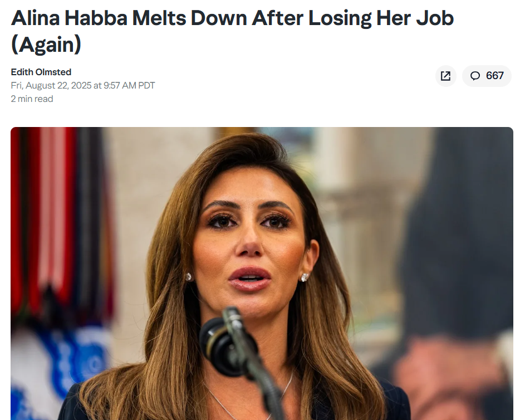
Task: Click the August 22, 2025 publish date
Action: [x=51, y=85]
